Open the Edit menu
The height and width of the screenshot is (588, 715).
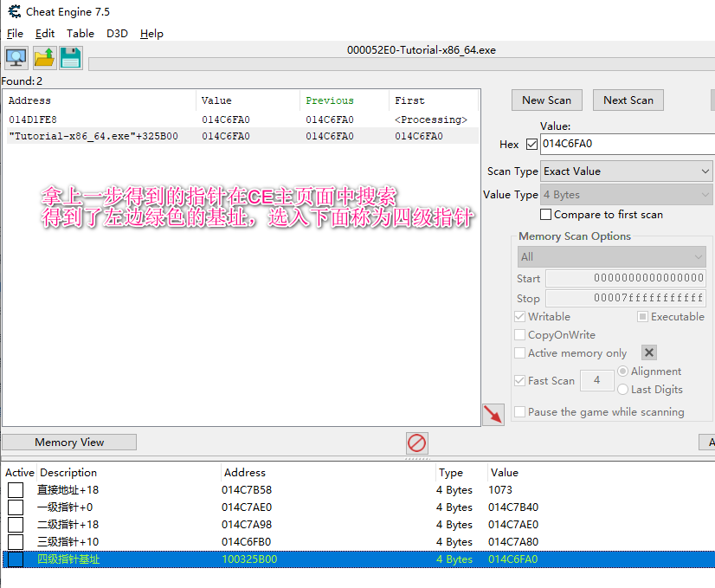[45, 34]
